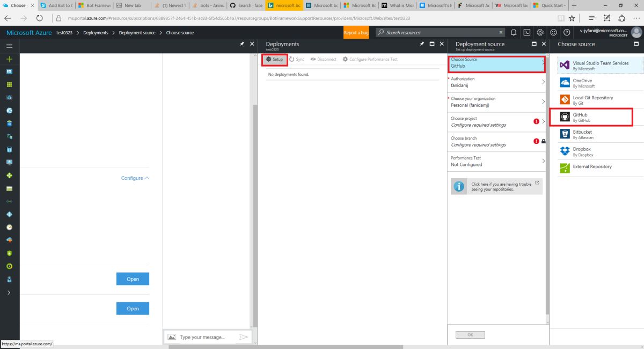Close the leftmost blade with X
Screen dimensions: 644x349
(x=252, y=44)
